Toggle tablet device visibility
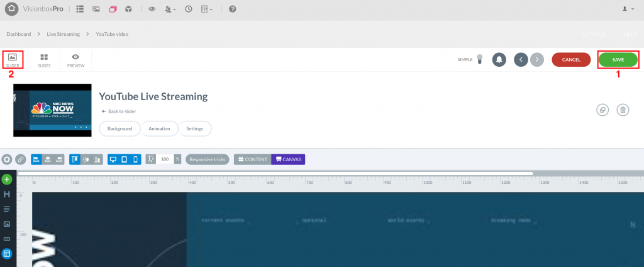Viewport: 644px width, 267px height. point(125,159)
